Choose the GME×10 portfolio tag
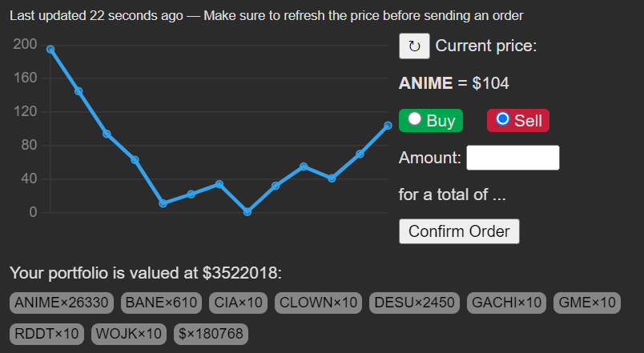The width and height of the screenshot is (644, 353). point(587,303)
